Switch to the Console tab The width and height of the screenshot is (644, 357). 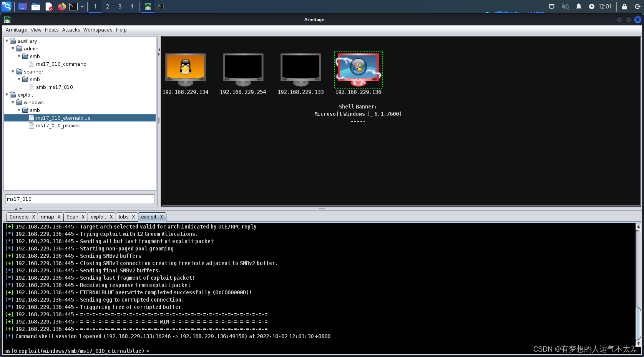[x=19, y=217]
